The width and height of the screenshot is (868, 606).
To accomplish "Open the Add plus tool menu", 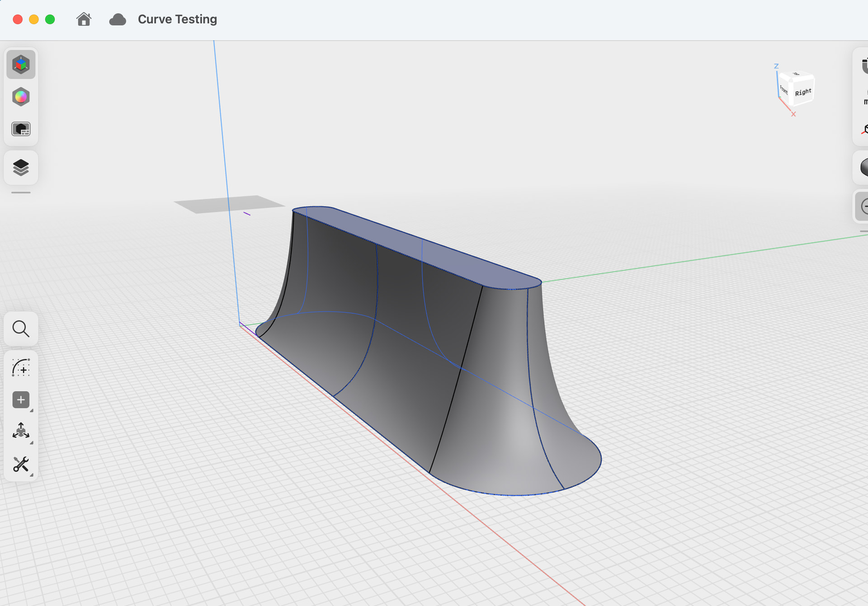I will point(21,400).
